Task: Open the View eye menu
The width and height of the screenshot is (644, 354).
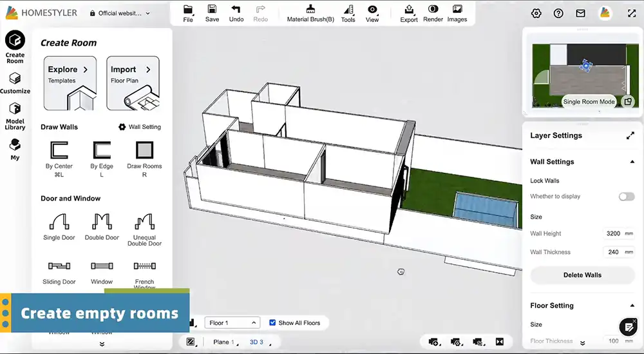Action: pos(372,14)
